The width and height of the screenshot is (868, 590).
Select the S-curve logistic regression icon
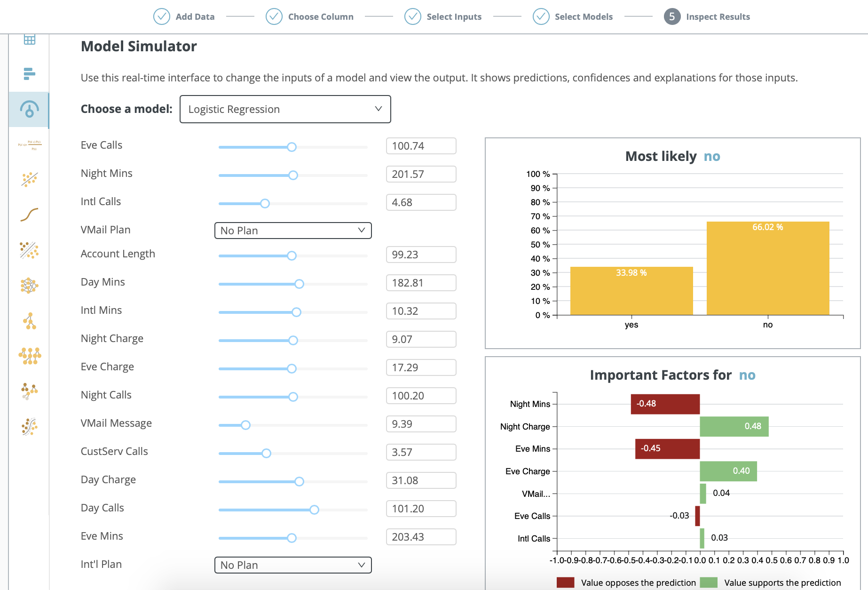click(29, 215)
